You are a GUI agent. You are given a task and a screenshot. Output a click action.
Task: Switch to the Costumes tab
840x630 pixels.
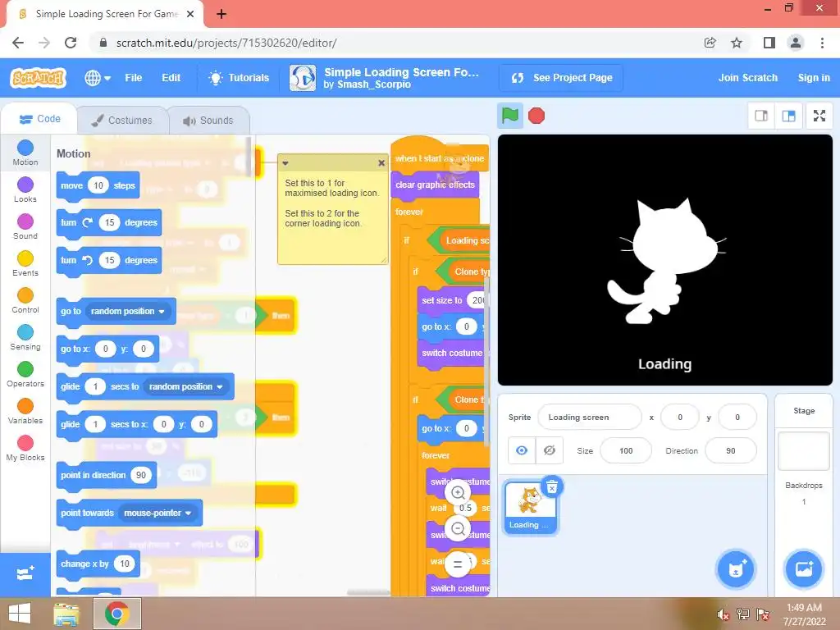click(122, 120)
